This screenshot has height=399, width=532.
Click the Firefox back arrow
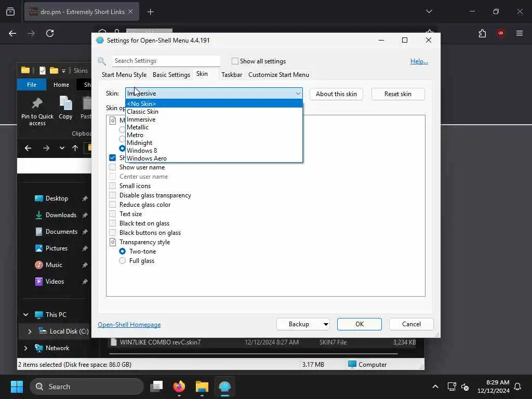tap(12, 33)
